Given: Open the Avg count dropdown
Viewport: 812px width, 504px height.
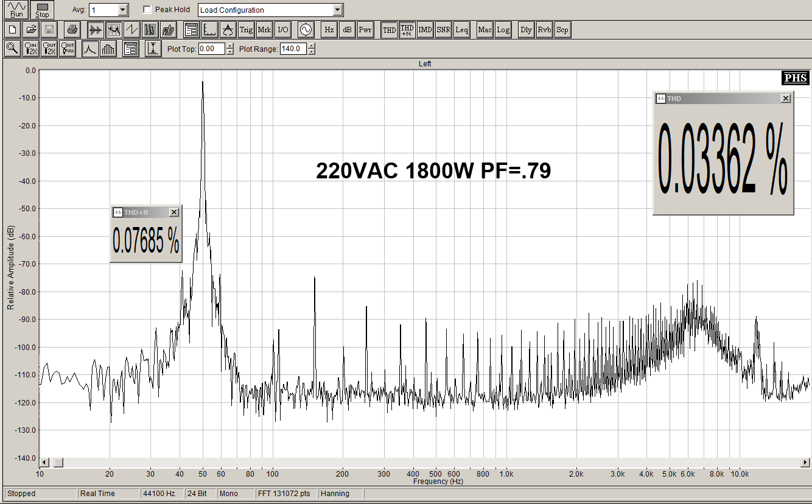Looking at the screenshot, I should [122, 10].
